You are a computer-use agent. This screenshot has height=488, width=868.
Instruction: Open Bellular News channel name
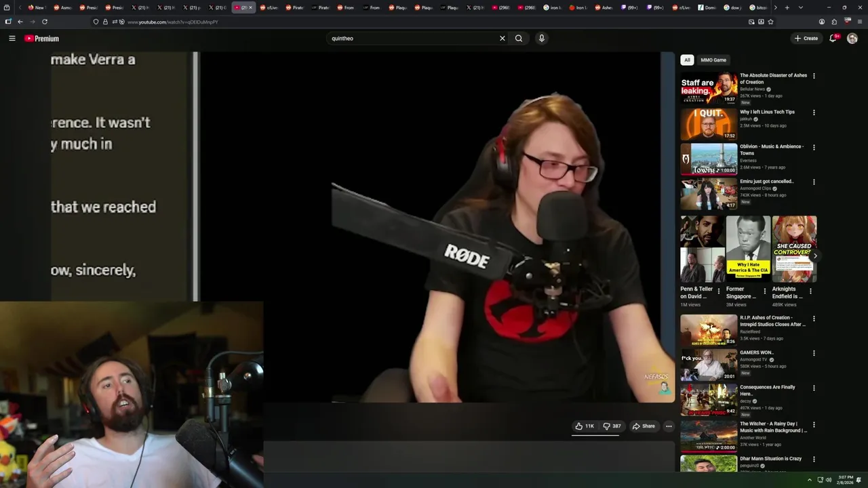(752, 89)
